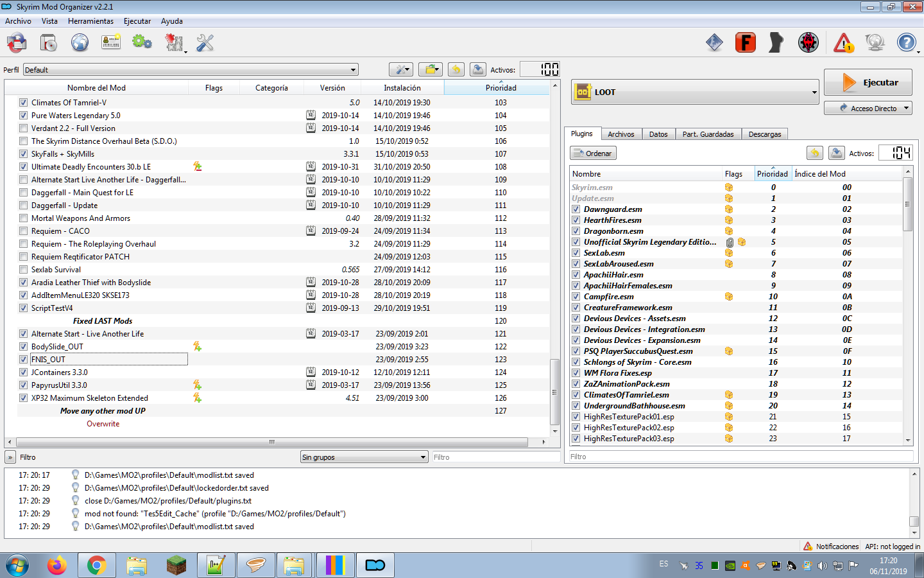Click the install mod from archive icon
The height and width of the screenshot is (578, 924).
click(x=49, y=43)
